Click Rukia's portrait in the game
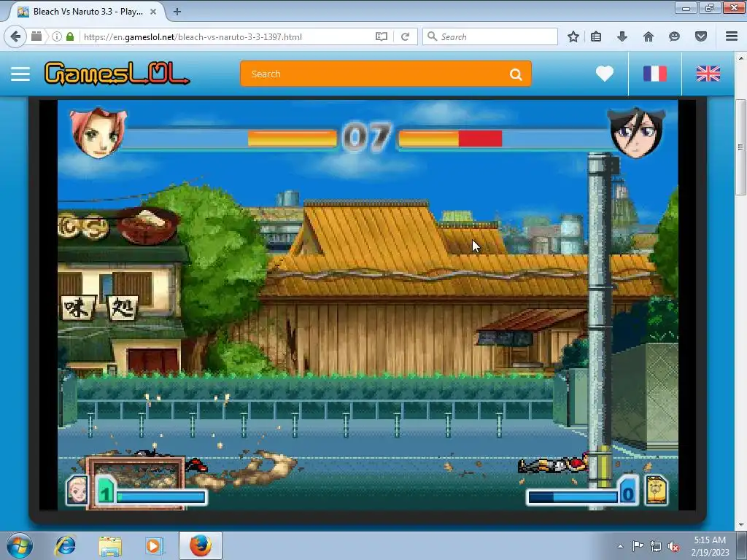 click(x=636, y=133)
